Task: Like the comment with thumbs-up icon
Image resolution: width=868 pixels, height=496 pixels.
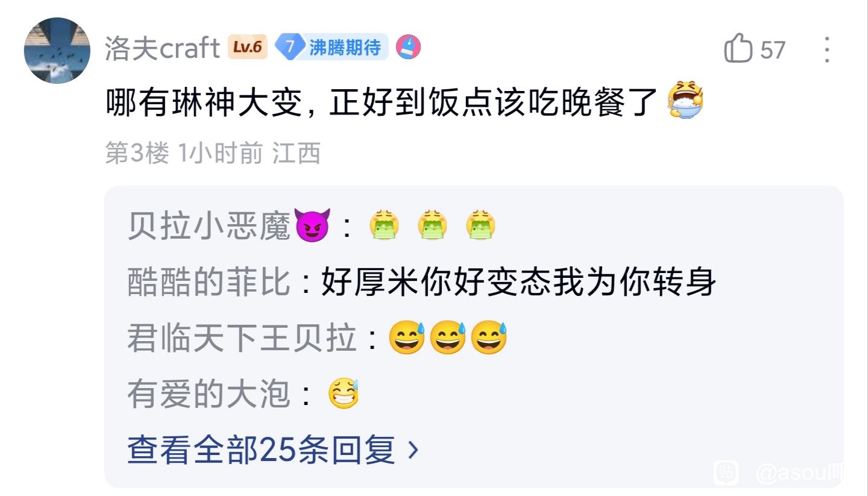Action: 738,48
